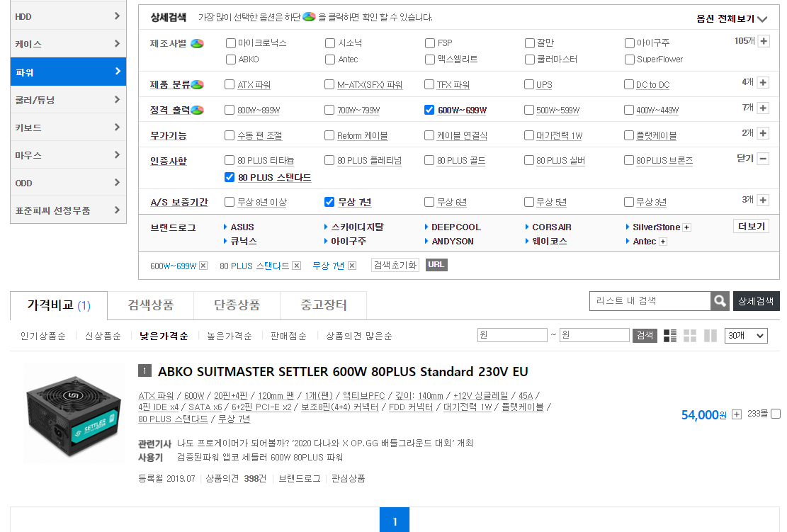Expand the A/S 보증기간 3개 plus button

[x=763, y=200]
